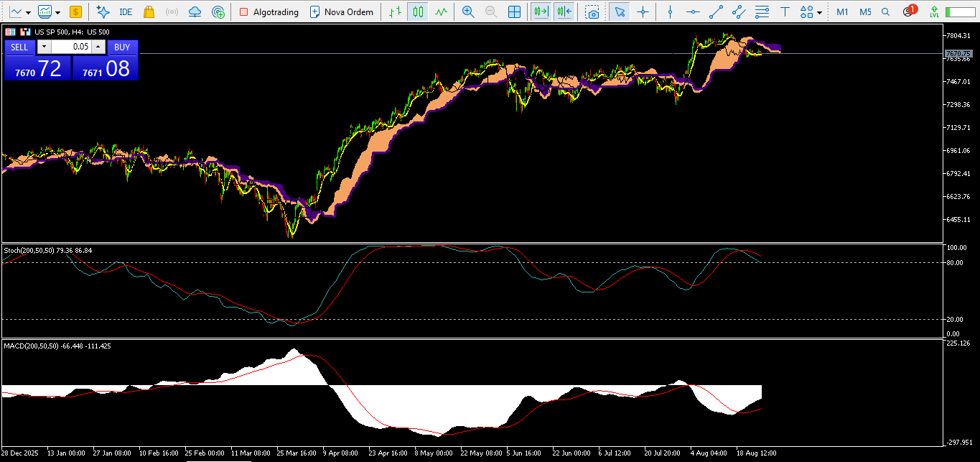980x462 pixels.
Task: Expand the chart type dropdown arrow
Action: [x=28, y=12]
